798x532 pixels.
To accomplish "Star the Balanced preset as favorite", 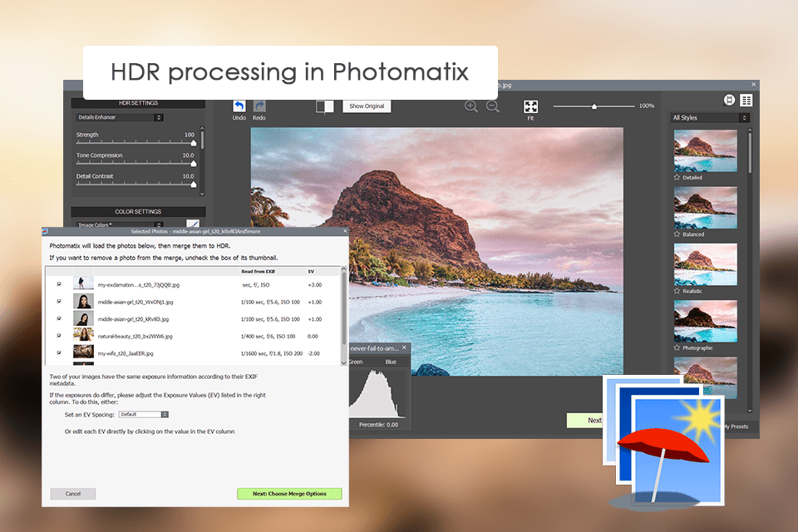I will click(677, 234).
